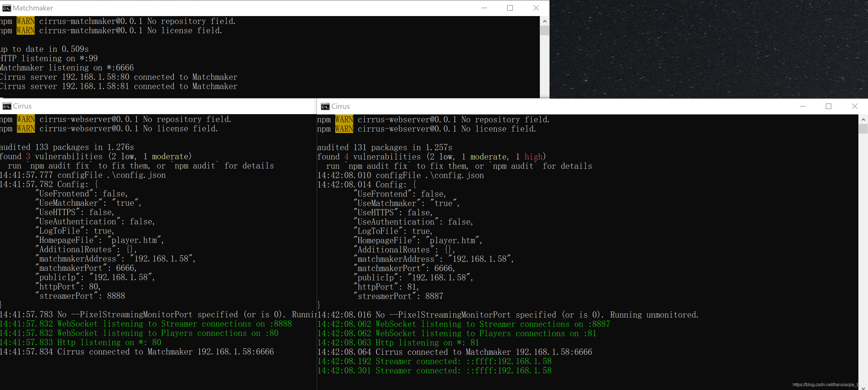Viewport: 868px width, 390px height.
Task: Click 'audited 131 packages in 1.257s' line
Action: click(x=385, y=148)
